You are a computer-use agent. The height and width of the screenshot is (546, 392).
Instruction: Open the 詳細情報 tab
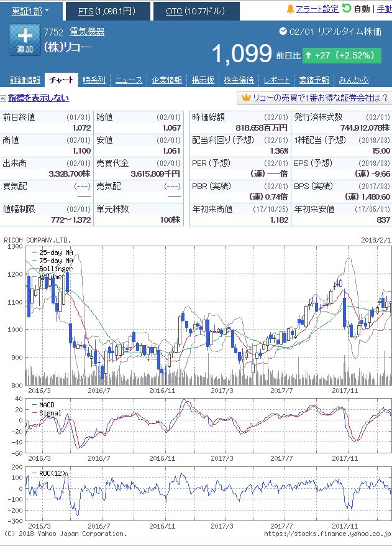pyautogui.click(x=25, y=80)
